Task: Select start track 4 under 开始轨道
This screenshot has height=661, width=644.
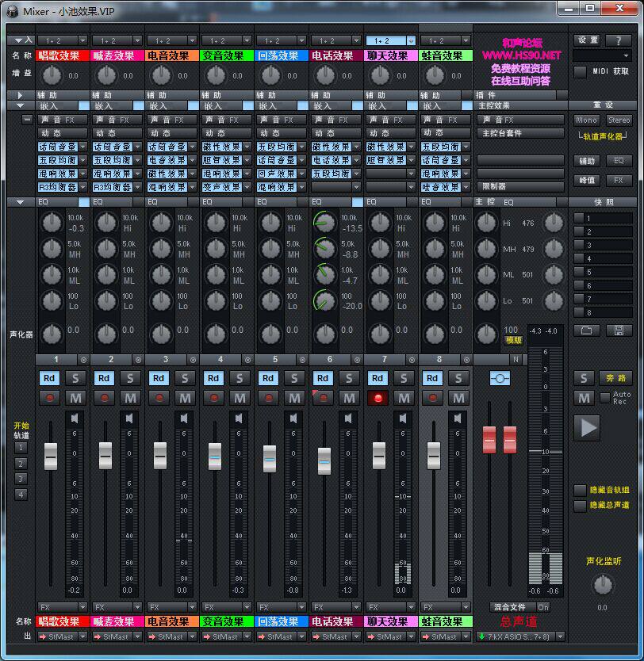Action: pyautogui.click(x=21, y=495)
